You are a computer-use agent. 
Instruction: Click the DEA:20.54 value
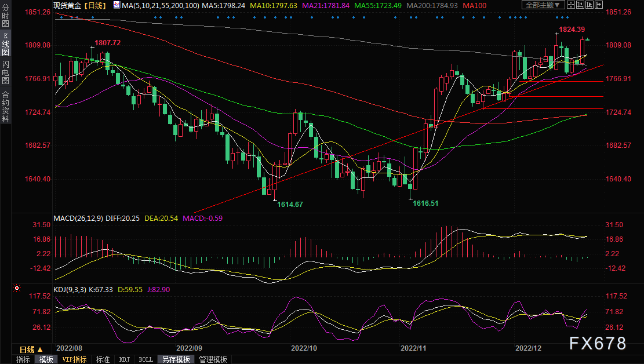161,218
